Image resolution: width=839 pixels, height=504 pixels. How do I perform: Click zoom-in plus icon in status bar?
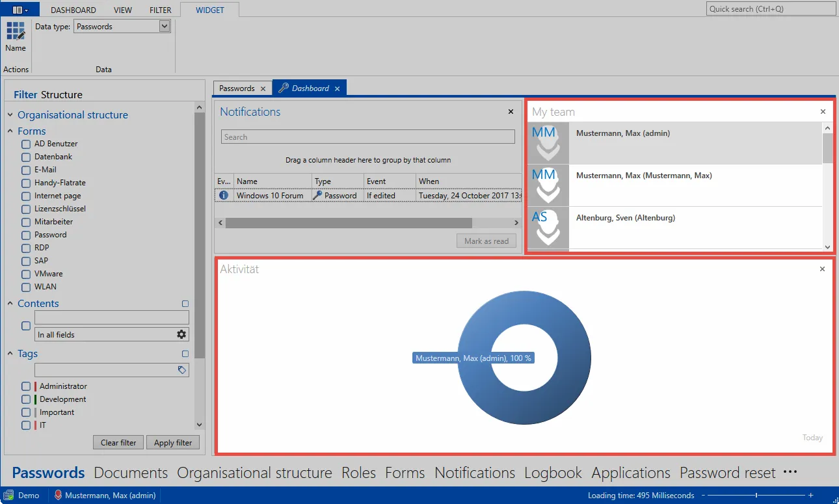point(810,496)
